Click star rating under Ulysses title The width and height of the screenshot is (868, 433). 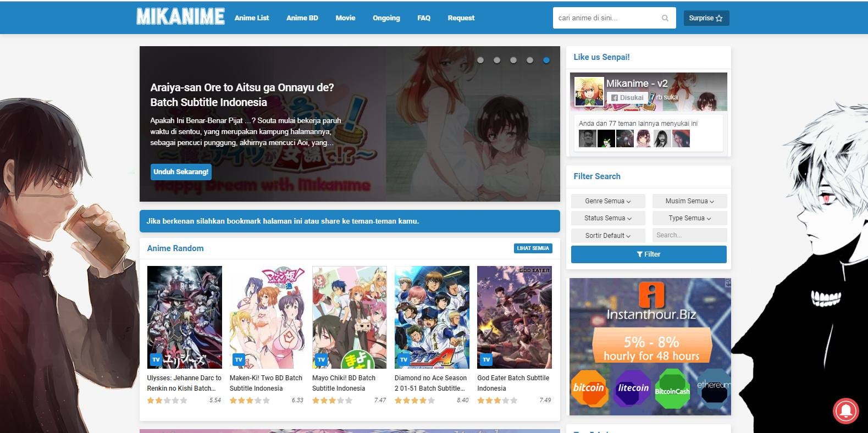(x=167, y=401)
